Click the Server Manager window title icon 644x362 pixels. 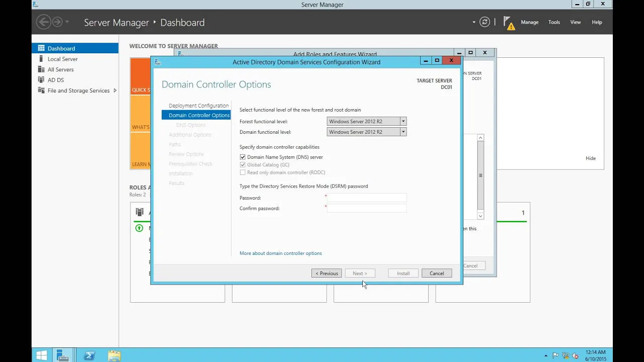coord(35,5)
